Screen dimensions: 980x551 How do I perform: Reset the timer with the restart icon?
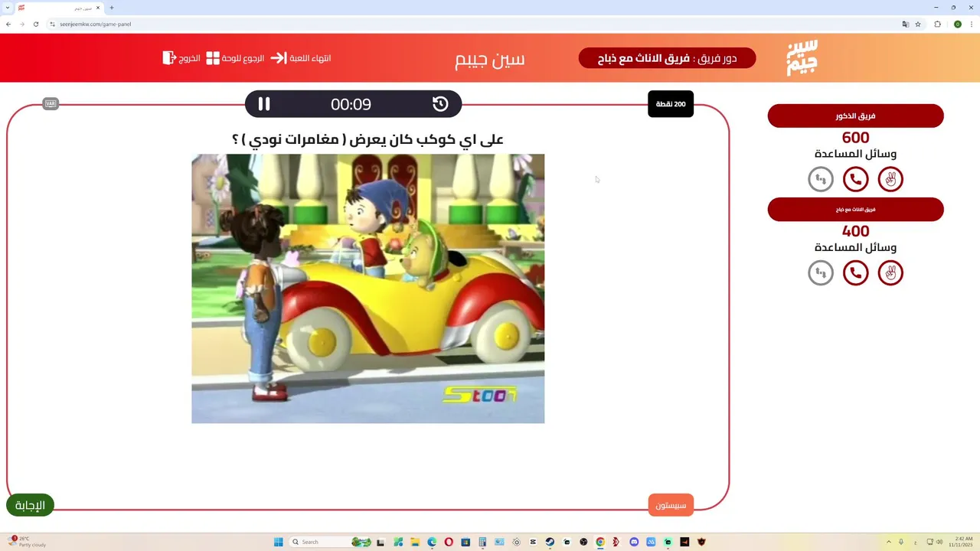(x=440, y=104)
